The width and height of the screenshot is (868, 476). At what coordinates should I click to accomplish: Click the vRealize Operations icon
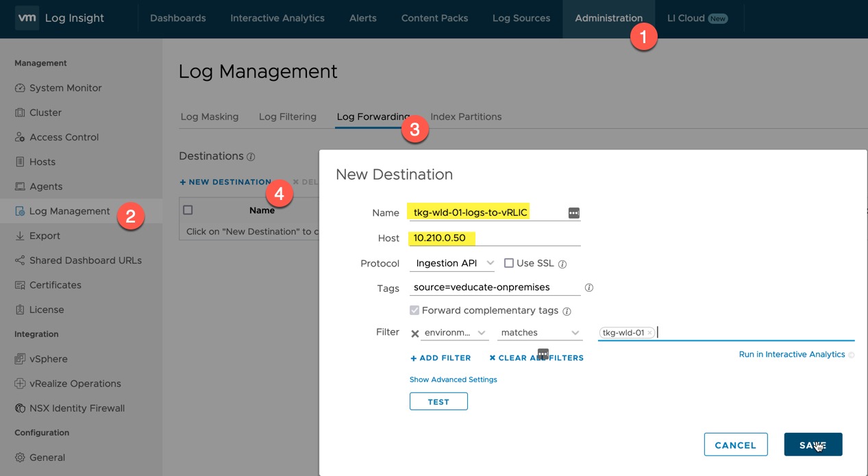point(20,384)
